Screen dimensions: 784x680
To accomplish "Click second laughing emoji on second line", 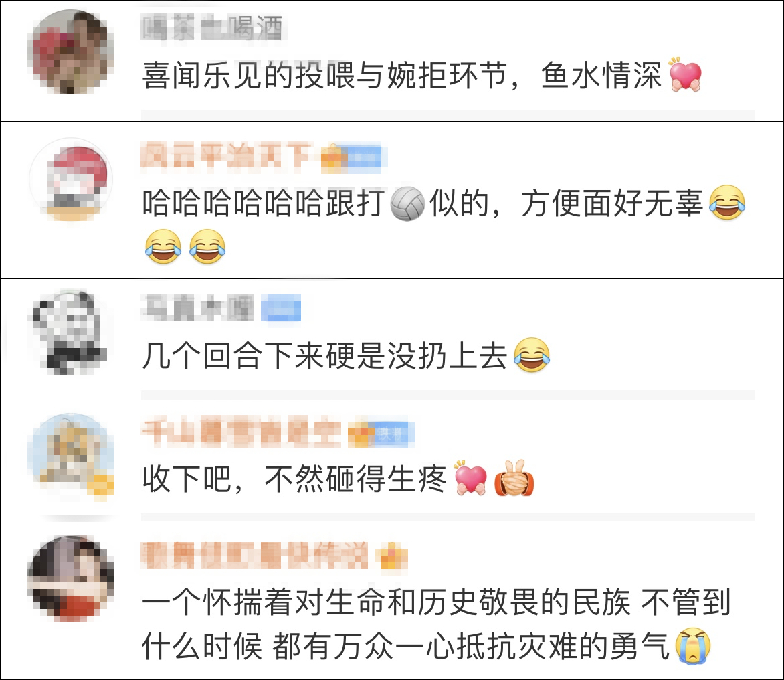I will click(207, 247).
